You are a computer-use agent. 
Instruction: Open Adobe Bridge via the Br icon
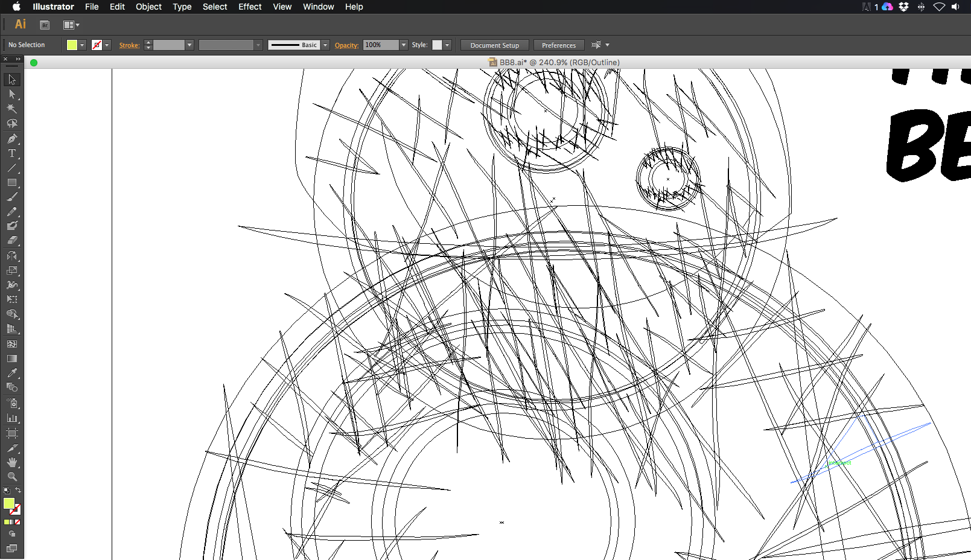45,25
